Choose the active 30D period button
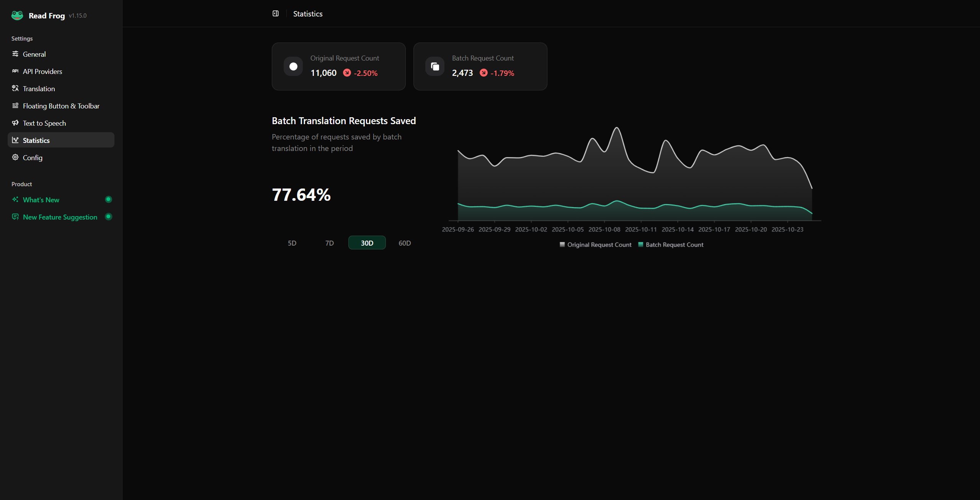 [x=367, y=243]
